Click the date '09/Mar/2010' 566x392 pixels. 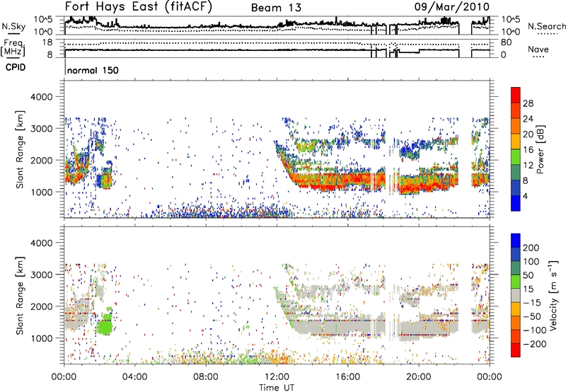[452, 7]
